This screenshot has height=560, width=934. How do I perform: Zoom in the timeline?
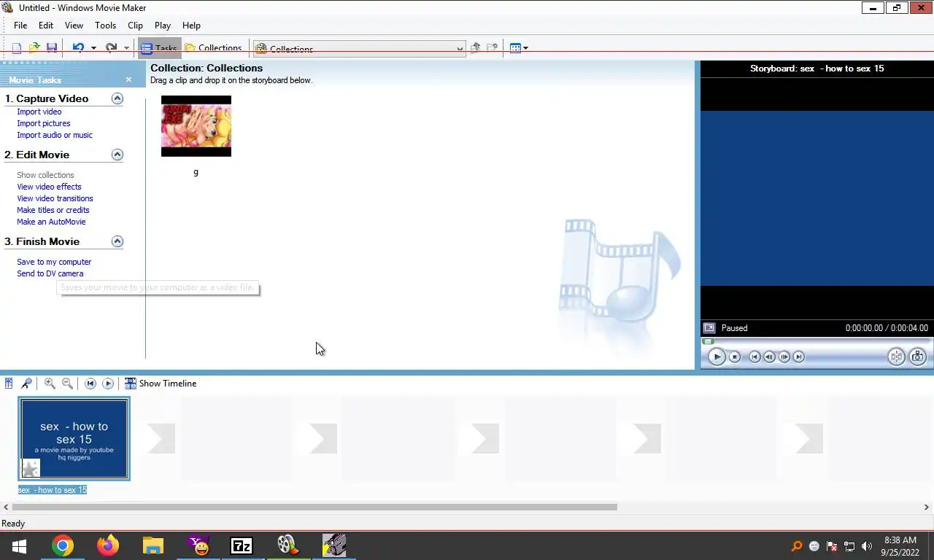[x=50, y=384]
